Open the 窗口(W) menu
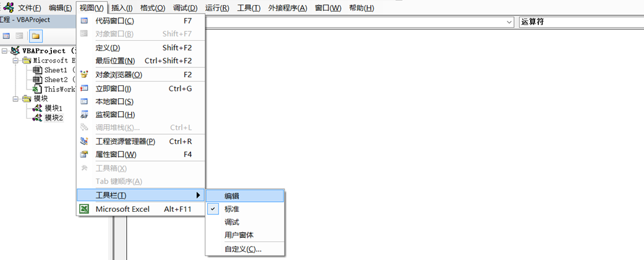Screen dimensions: 644x260 tap(328, 8)
